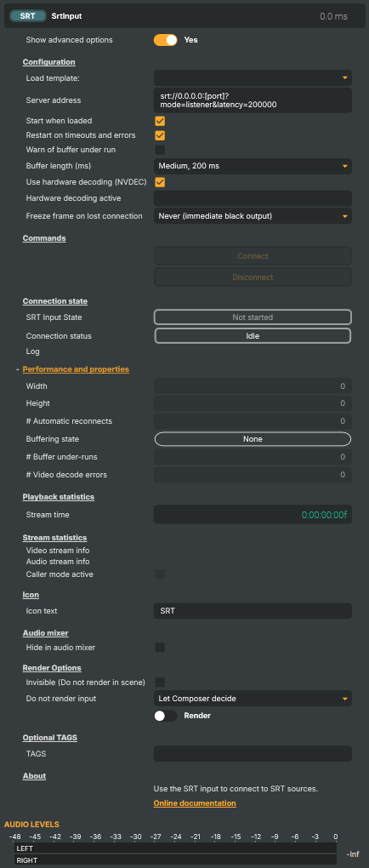Click the Audio stream info label
This screenshot has height=868, width=369.
(x=58, y=562)
